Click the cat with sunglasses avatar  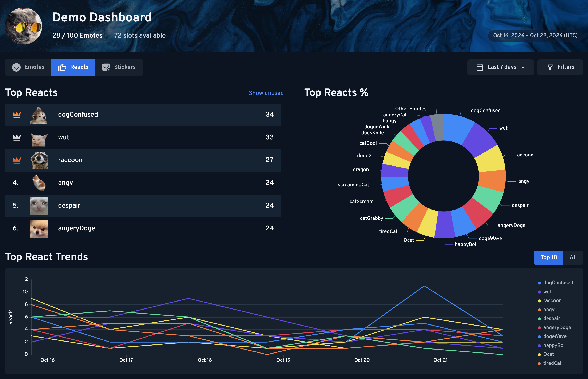(x=24, y=26)
